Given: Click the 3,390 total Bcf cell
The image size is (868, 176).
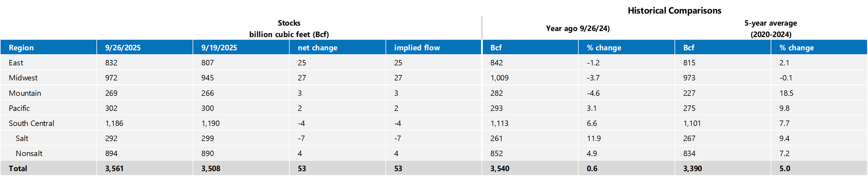Looking at the screenshot, I should tap(692, 169).
